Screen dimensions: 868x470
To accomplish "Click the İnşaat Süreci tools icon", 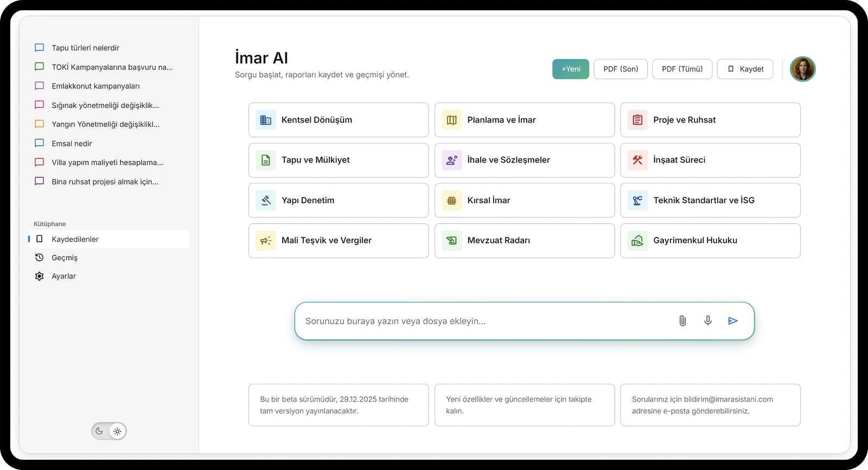I will click(x=637, y=160).
